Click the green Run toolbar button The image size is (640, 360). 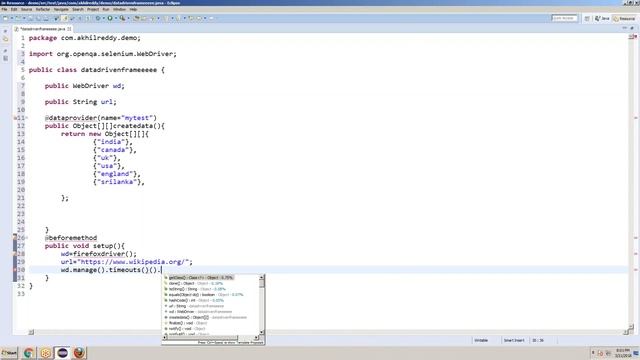click(110, 18)
